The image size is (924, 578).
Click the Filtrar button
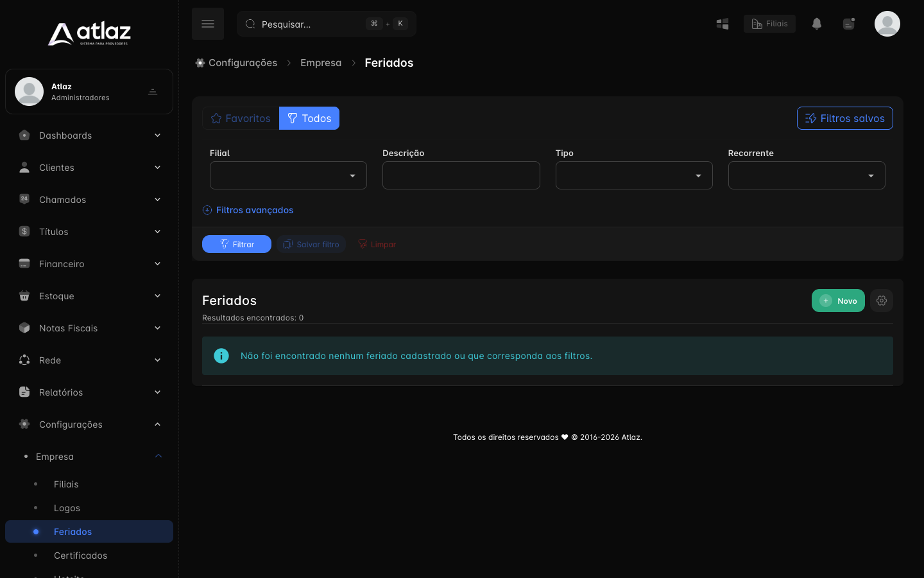[x=237, y=244]
